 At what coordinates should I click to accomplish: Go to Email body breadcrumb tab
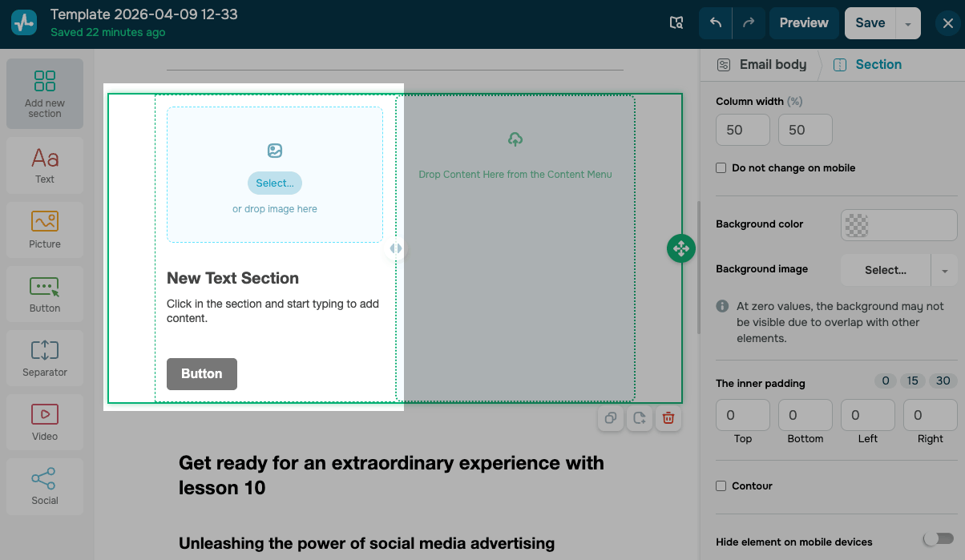click(x=762, y=65)
